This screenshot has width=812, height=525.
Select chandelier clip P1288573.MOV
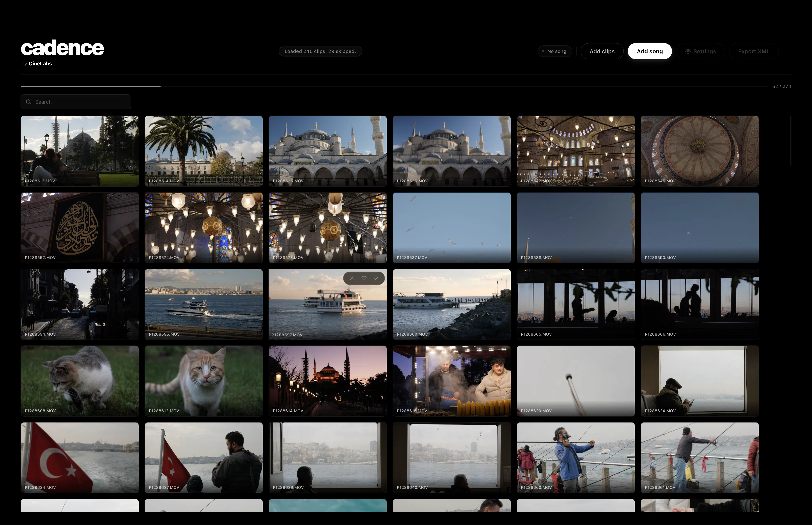tap(328, 228)
